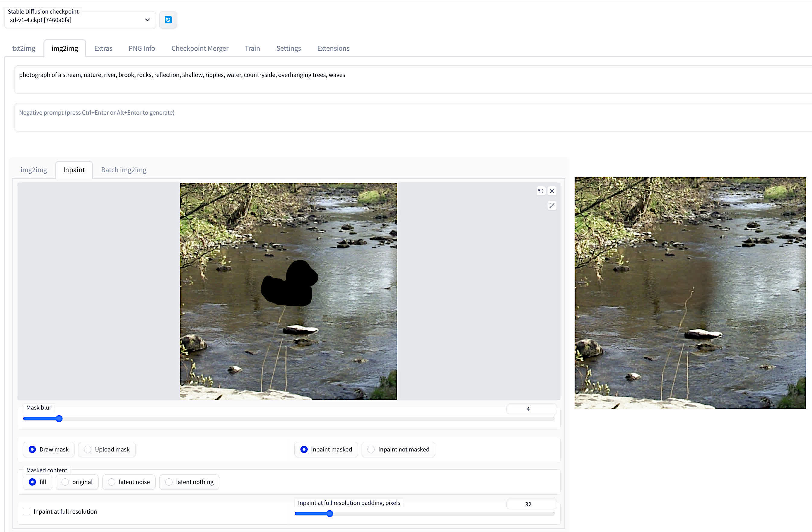Open the Settings tab

tap(289, 48)
